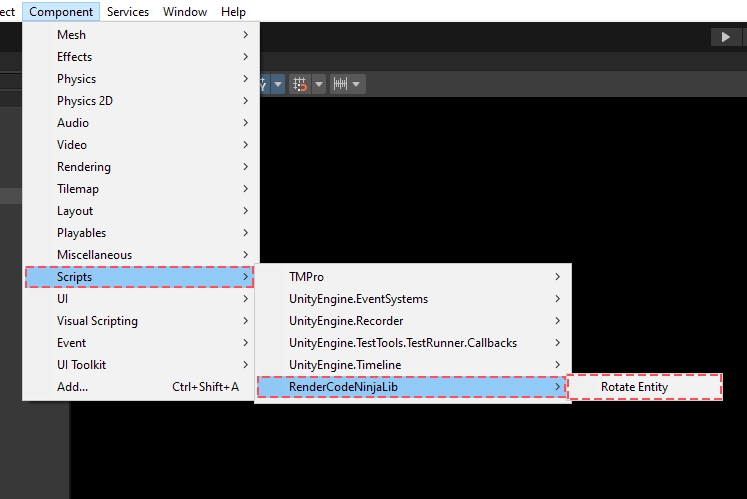Expand the Rendering component submenu

pyautogui.click(x=140, y=167)
